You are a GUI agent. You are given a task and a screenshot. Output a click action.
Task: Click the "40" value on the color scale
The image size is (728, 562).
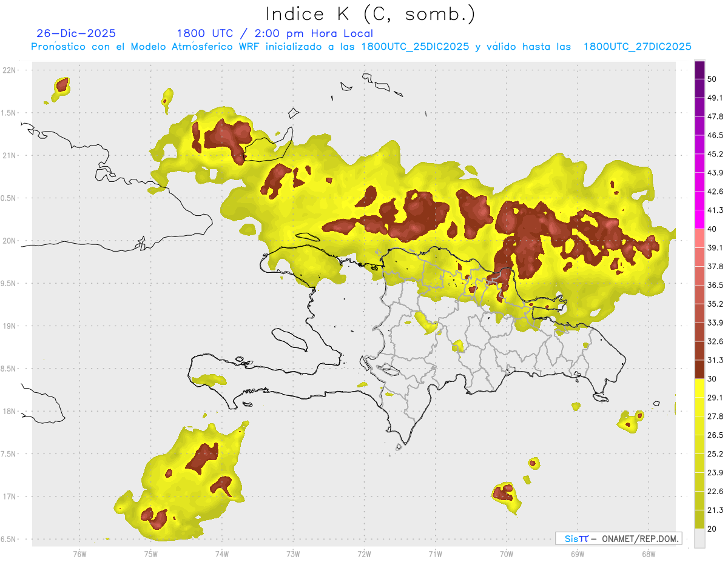click(x=712, y=229)
